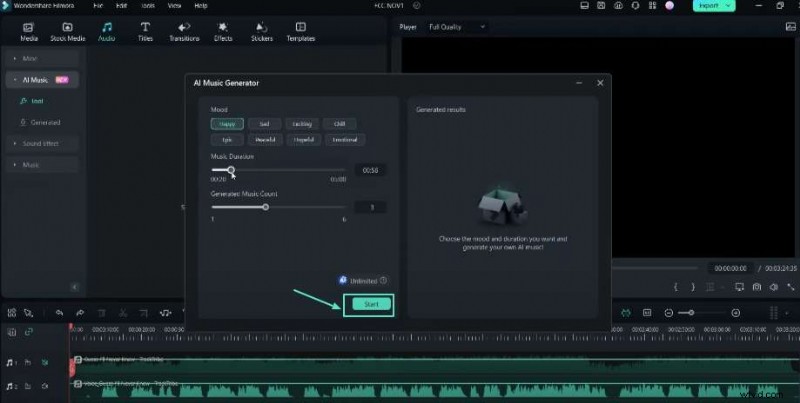Open the View menu
Image resolution: width=800 pixels, height=403 pixels.
pyautogui.click(x=174, y=6)
